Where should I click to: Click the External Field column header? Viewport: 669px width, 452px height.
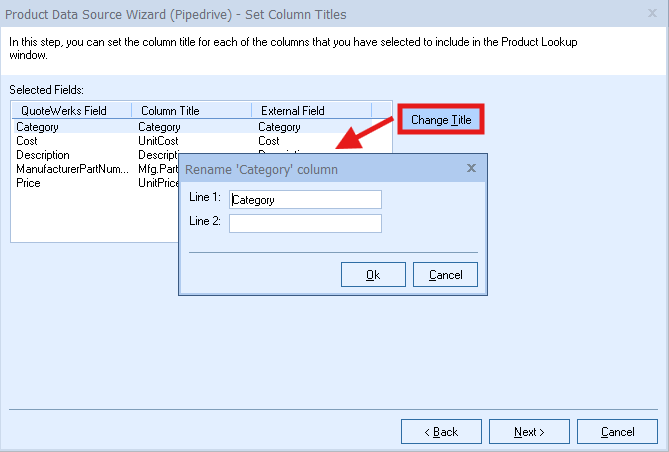(292, 110)
